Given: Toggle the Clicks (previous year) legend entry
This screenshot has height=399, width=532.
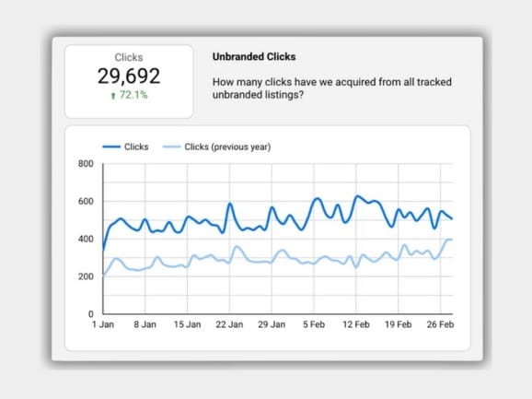Looking at the screenshot, I should point(216,147).
